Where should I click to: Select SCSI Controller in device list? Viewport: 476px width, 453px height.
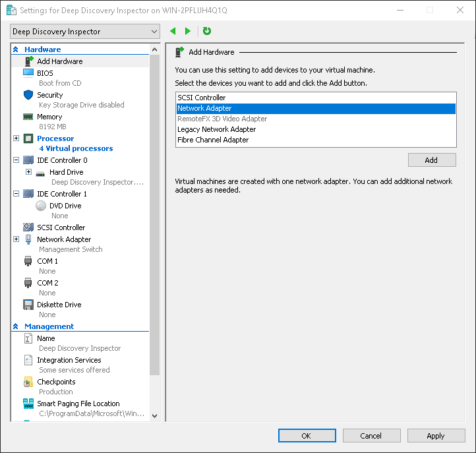(201, 98)
